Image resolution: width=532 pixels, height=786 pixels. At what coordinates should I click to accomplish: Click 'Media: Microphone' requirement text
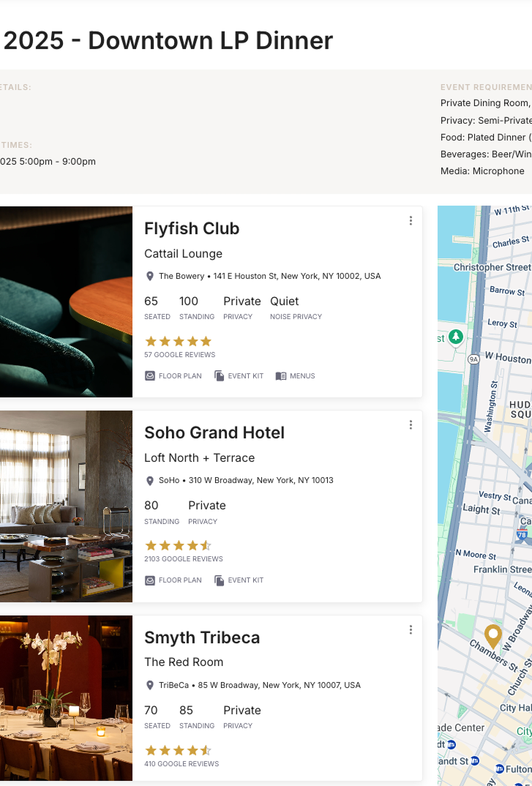(x=482, y=171)
